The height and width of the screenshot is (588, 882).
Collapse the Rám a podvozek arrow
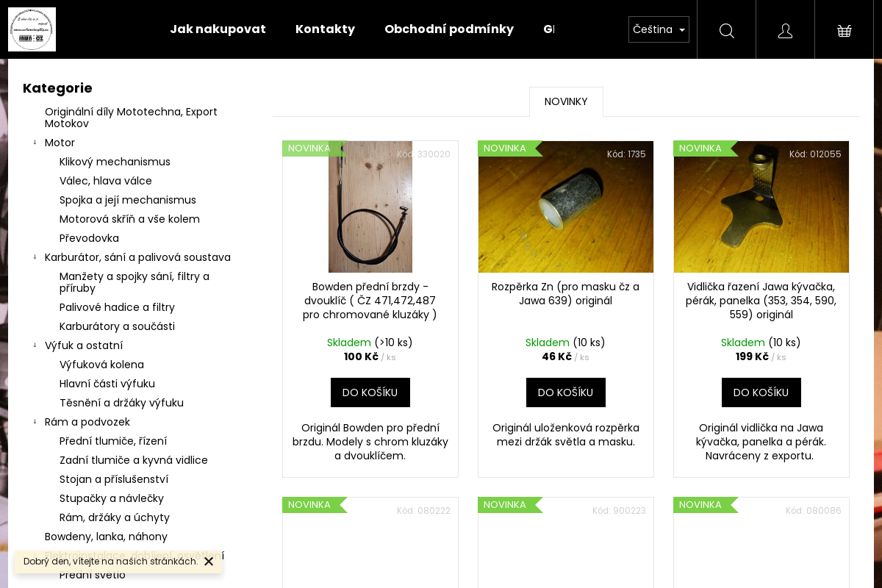35,422
